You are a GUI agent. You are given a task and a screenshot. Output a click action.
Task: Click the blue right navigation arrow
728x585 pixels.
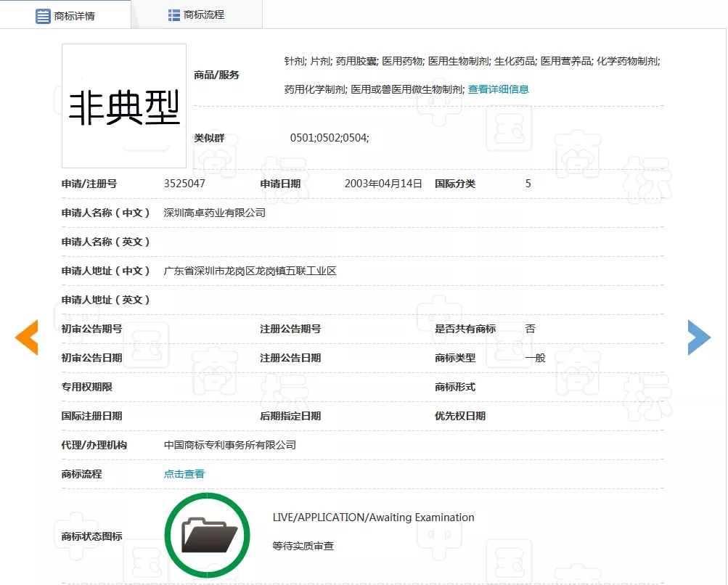(x=699, y=337)
